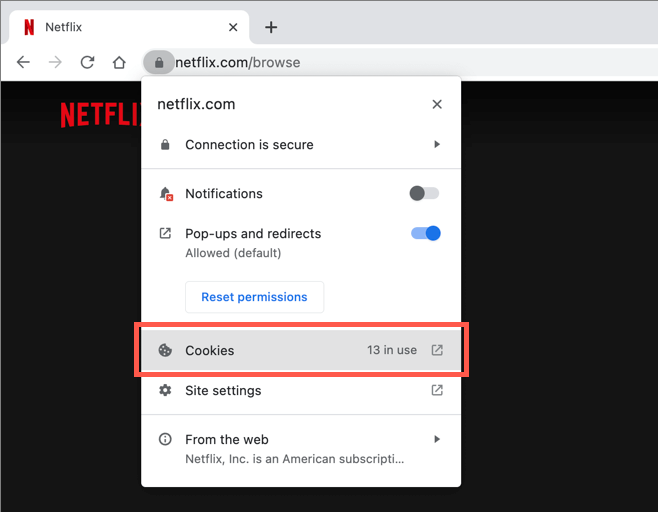
Task: Close the netflix.com site info popup
Action: pos(437,104)
